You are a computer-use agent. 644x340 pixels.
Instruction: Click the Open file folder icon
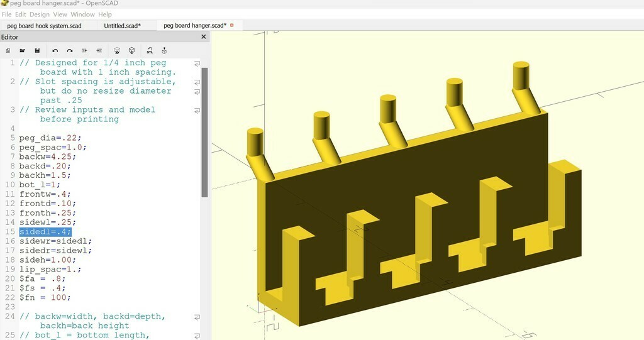pos(23,50)
